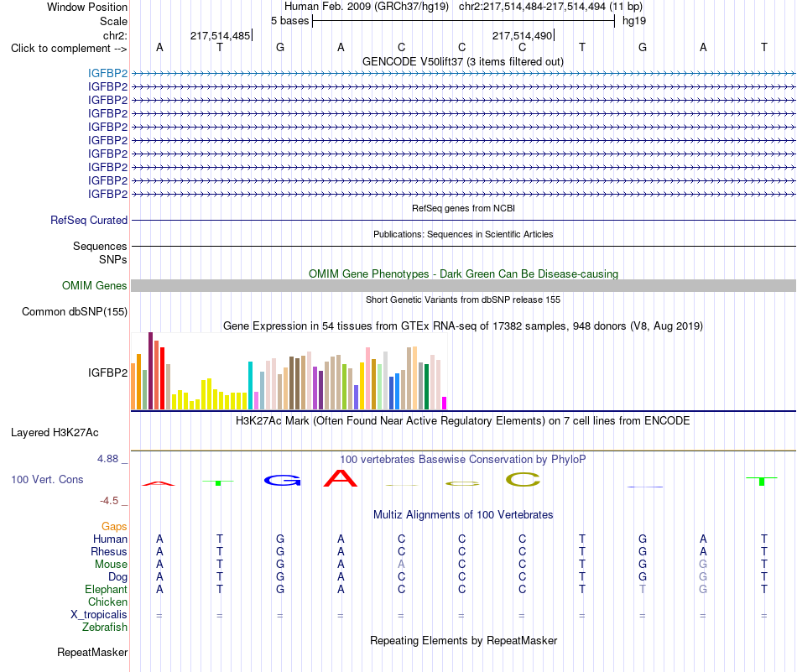
Task: Click the Chicken species label
Action: [x=107, y=602]
